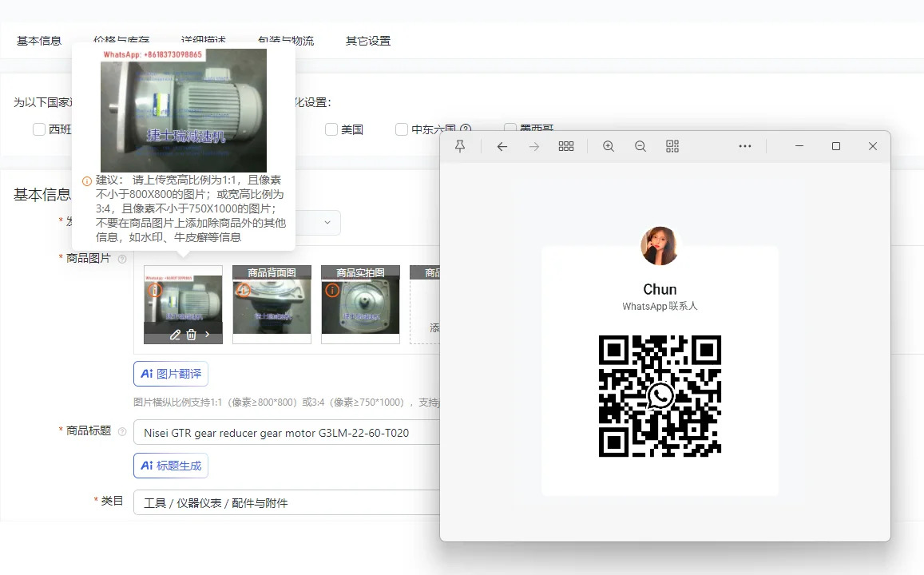Switch to the 基本信息 tab
Image resolution: width=924 pixels, height=575 pixels.
tap(39, 41)
